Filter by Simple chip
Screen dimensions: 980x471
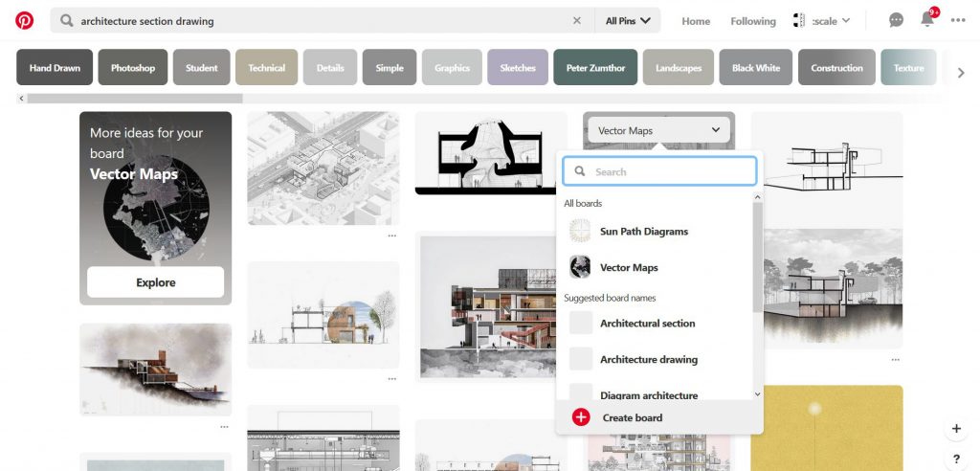point(390,68)
